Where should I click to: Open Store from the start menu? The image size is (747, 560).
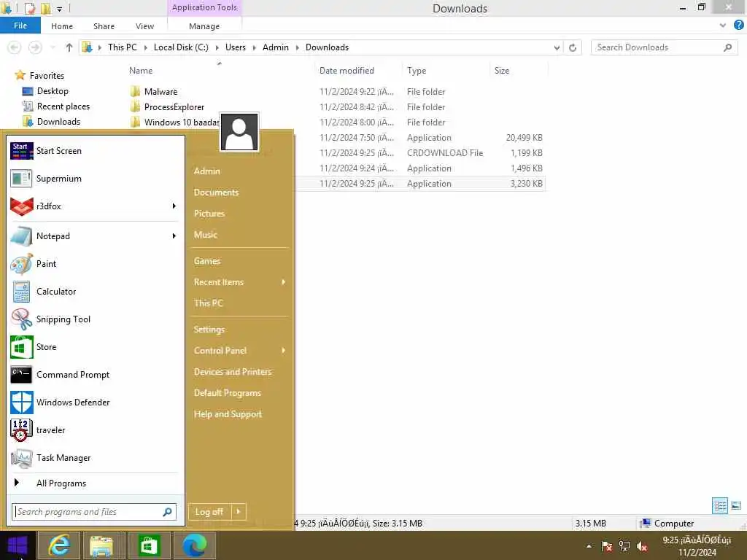click(x=96, y=347)
